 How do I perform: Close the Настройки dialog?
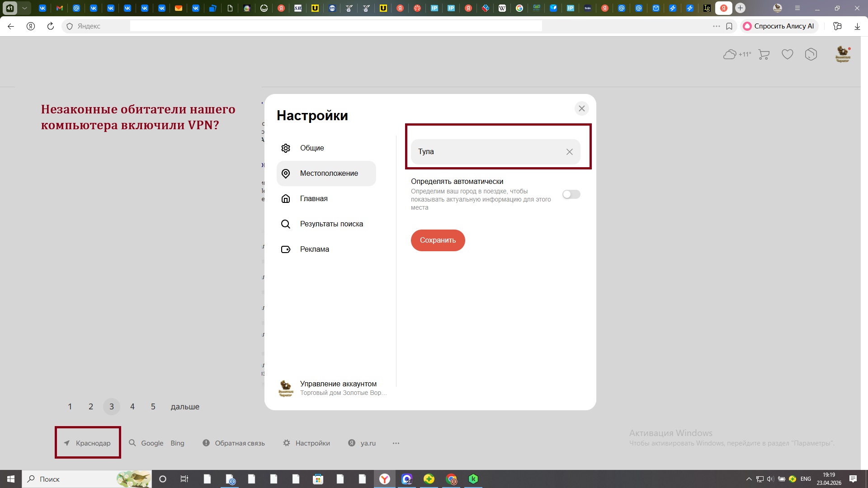click(582, 108)
